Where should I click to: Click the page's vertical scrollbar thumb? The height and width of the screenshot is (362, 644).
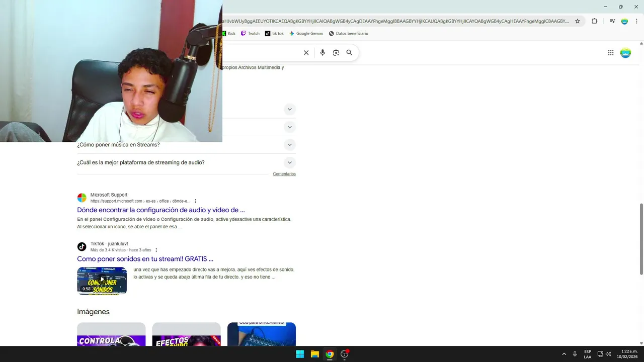tap(641, 239)
